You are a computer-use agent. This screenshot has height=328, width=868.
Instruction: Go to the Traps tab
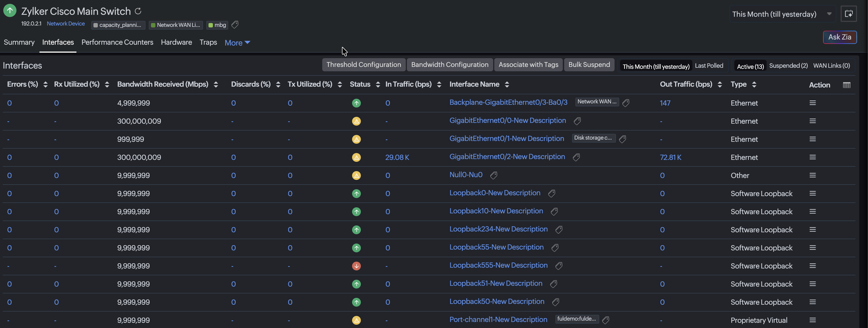(x=208, y=42)
